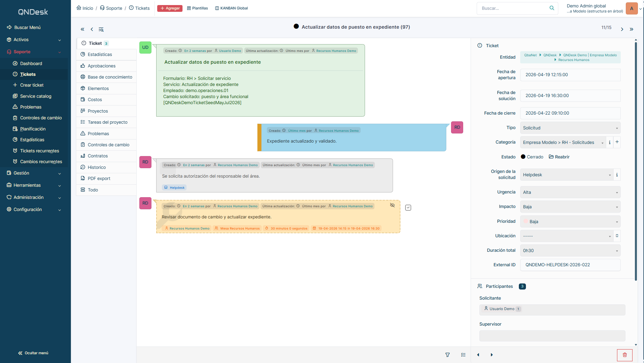Click the list search icon near title

click(x=101, y=30)
